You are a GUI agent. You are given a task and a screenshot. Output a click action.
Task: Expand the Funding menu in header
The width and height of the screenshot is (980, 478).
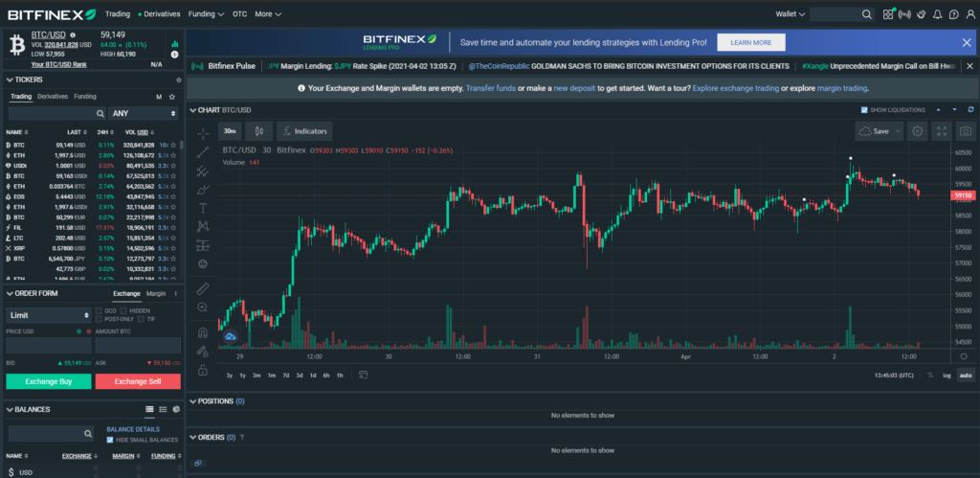206,13
